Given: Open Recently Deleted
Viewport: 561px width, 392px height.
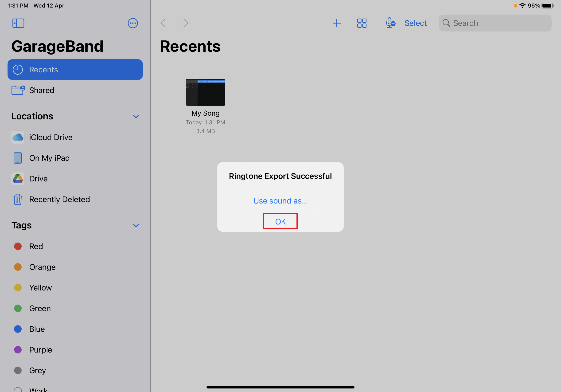Looking at the screenshot, I should (x=75, y=200).
